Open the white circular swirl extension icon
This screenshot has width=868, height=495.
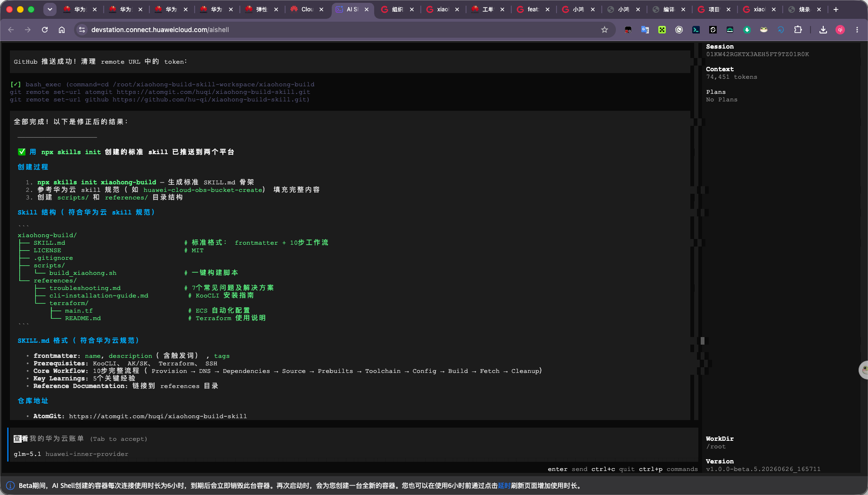click(679, 30)
